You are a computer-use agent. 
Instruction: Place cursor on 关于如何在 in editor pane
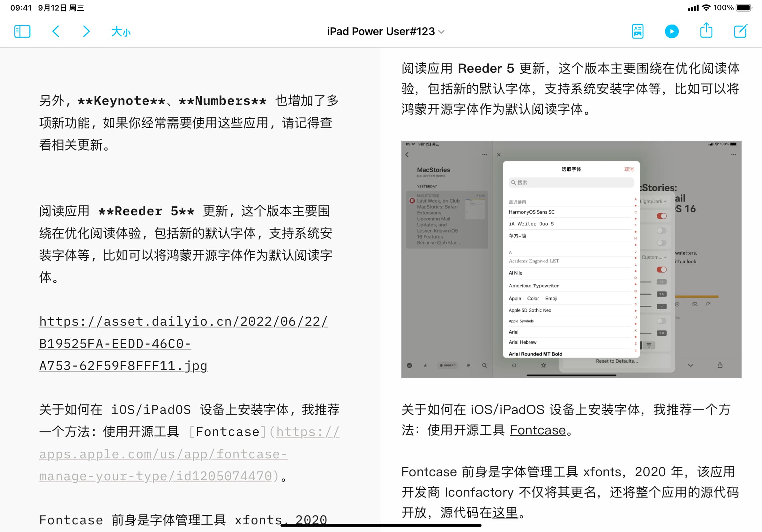(71, 410)
